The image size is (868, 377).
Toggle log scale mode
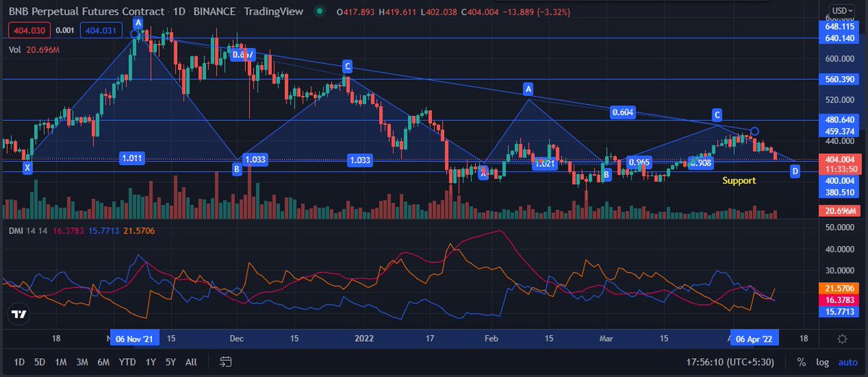click(x=822, y=362)
